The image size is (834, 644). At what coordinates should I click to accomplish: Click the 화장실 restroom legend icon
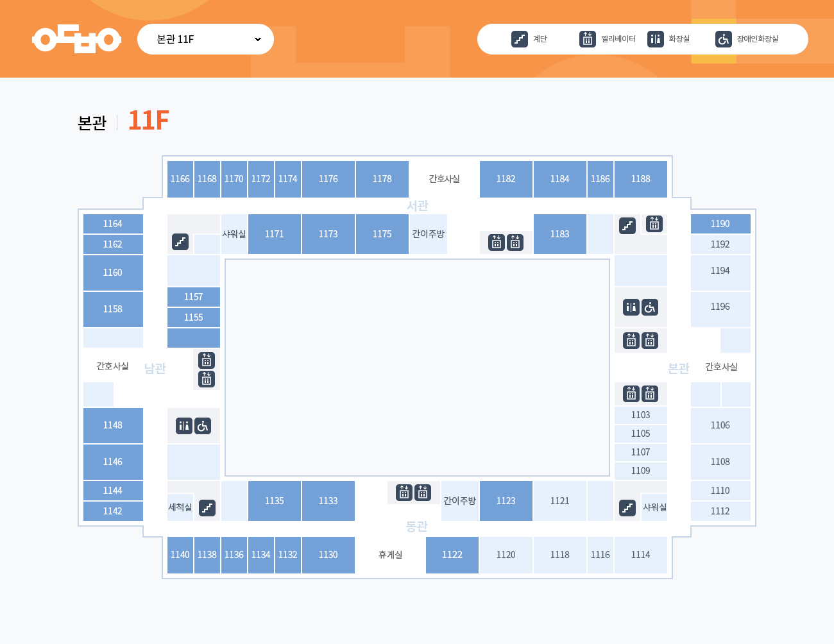click(x=656, y=39)
